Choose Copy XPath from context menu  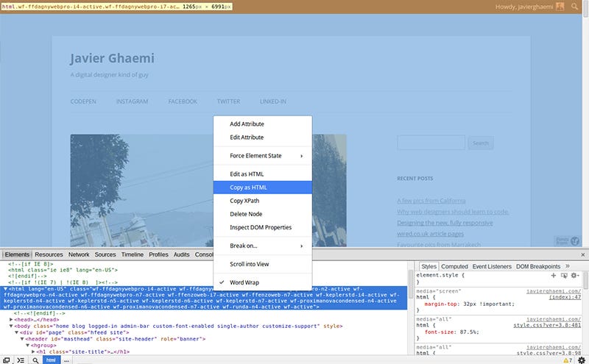click(x=263, y=201)
